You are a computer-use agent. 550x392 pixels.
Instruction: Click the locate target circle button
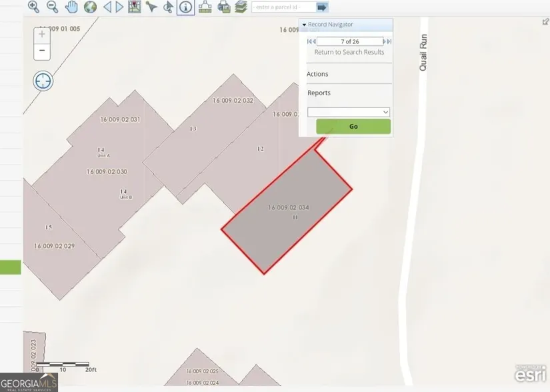(x=43, y=81)
